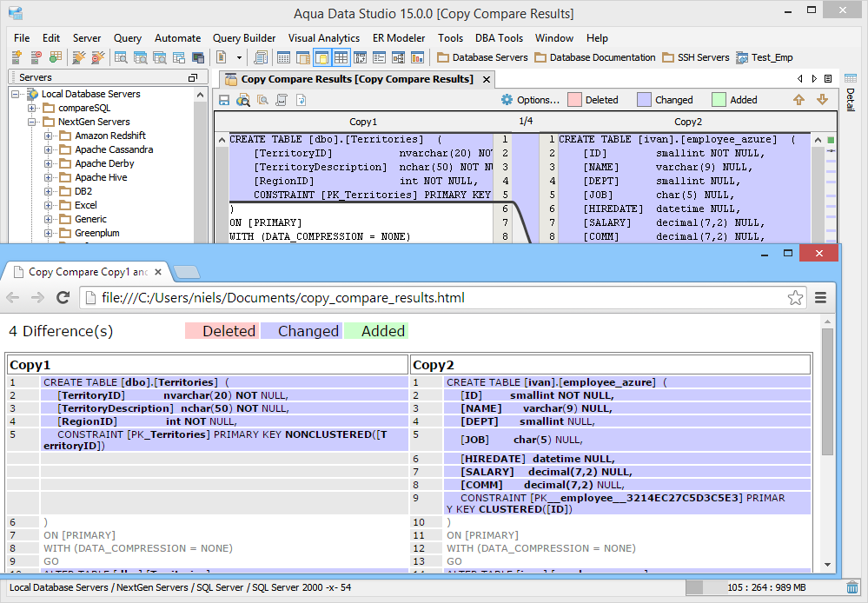The height and width of the screenshot is (603, 868).
Task: Open the Query Builder menu
Action: coord(244,38)
